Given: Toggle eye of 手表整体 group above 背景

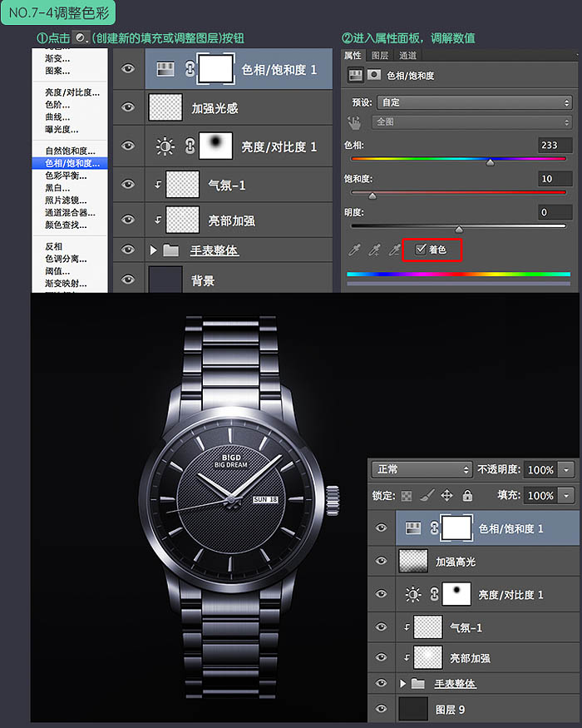Looking at the screenshot, I should (x=128, y=250).
